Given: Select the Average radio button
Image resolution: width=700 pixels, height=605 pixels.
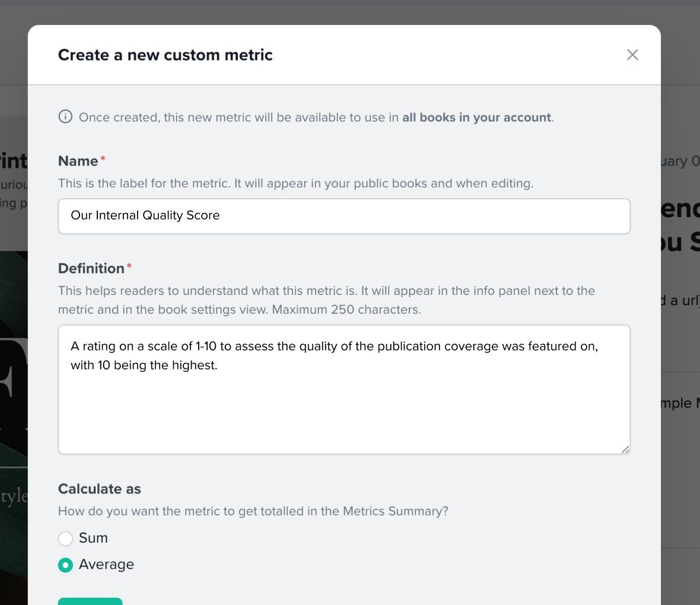Looking at the screenshot, I should [65, 565].
